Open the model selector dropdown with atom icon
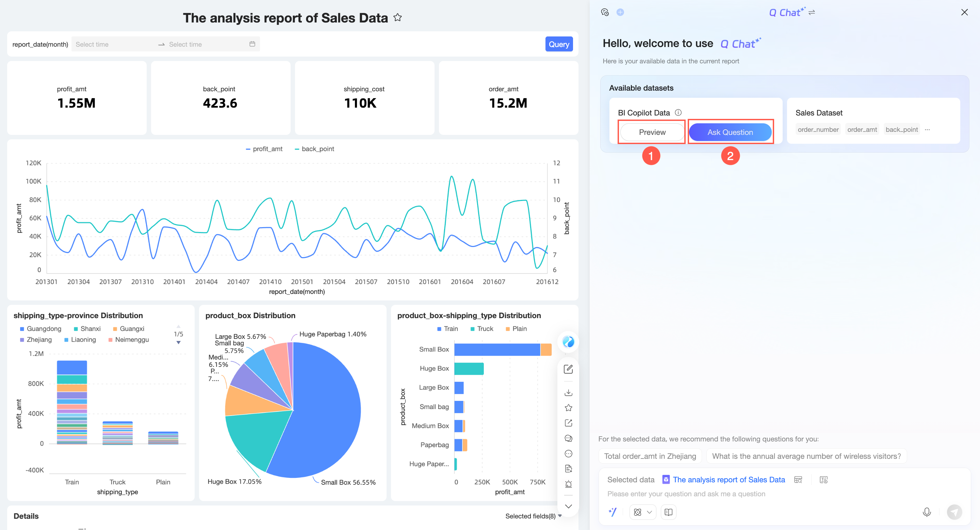This screenshot has width=980, height=530. click(x=642, y=512)
